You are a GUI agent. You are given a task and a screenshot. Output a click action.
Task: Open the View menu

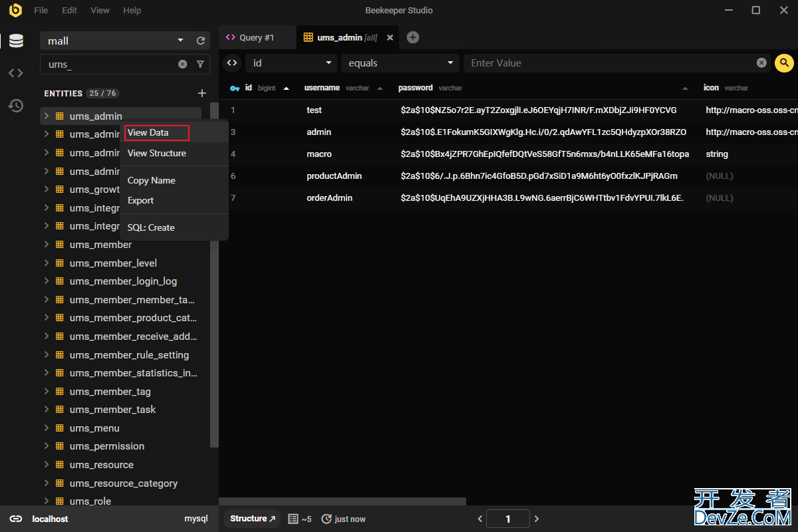pos(100,11)
